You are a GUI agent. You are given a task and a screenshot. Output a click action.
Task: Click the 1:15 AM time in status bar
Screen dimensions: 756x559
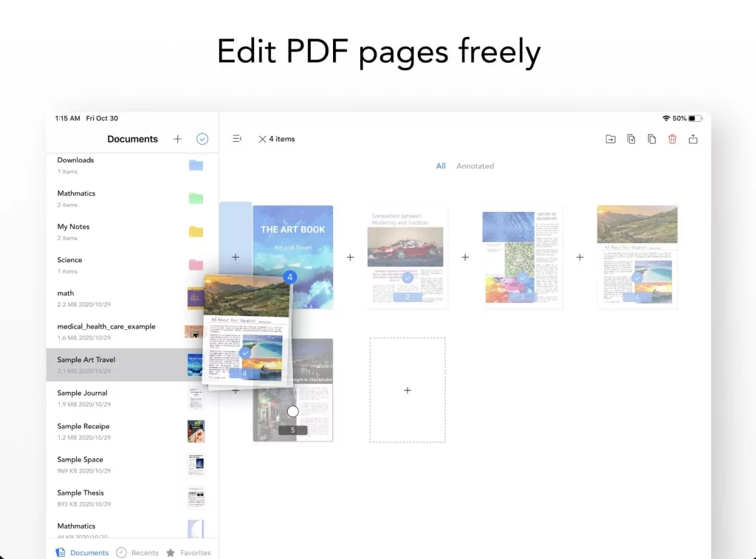(x=67, y=118)
